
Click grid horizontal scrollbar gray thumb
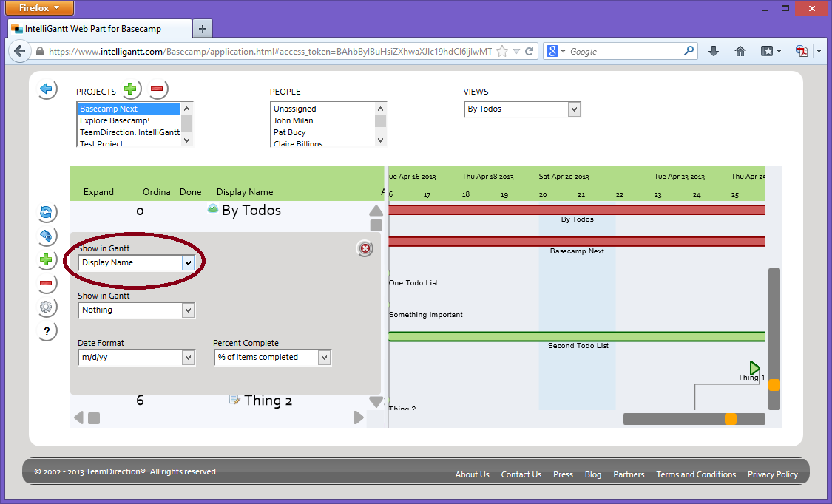94,418
